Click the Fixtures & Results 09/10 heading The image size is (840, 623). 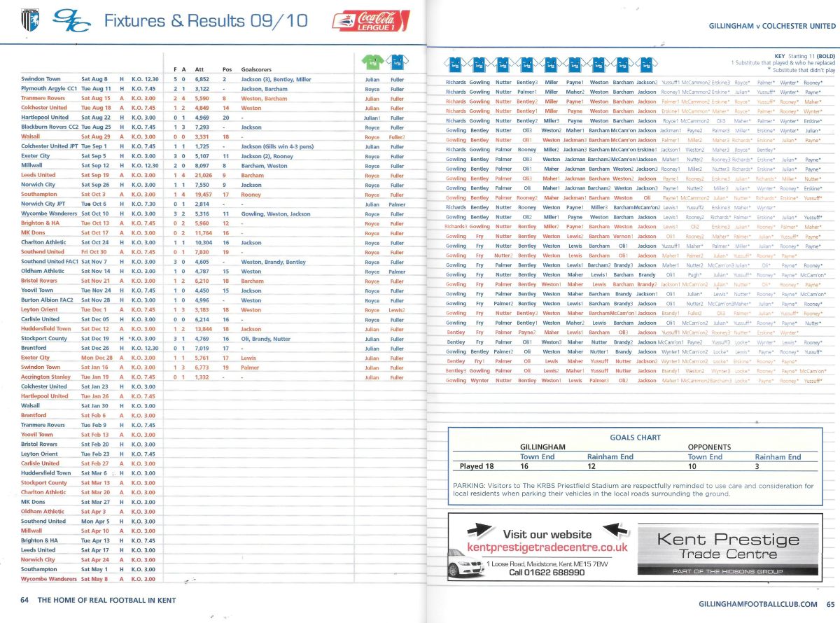pyautogui.click(x=205, y=21)
